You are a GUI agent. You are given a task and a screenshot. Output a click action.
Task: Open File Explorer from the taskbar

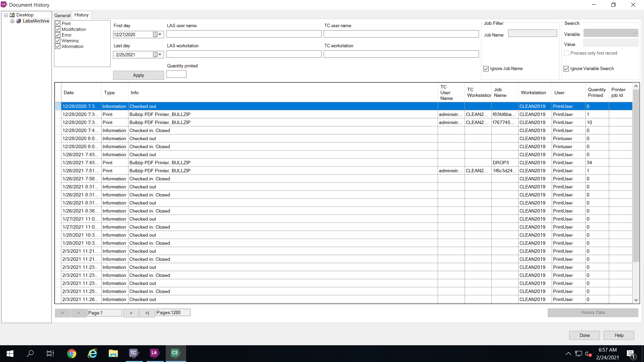coord(113,353)
